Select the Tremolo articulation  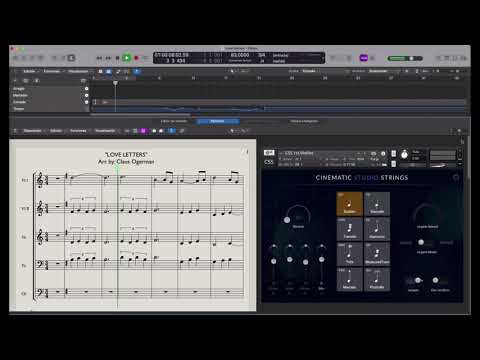click(349, 229)
